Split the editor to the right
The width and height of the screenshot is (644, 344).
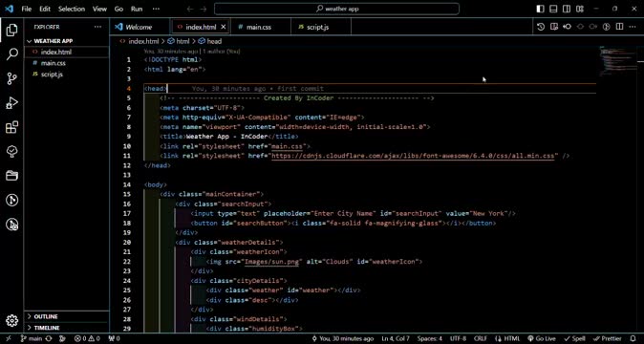[x=620, y=27]
